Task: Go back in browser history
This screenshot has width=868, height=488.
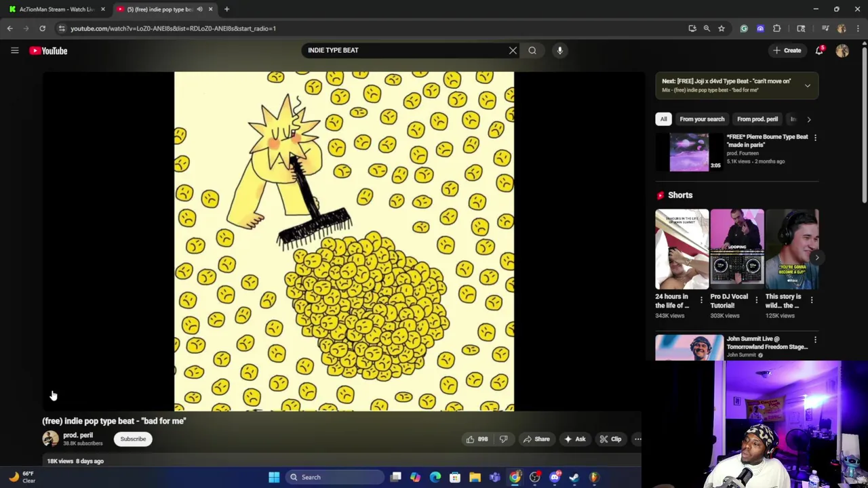Action: (x=9, y=28)
